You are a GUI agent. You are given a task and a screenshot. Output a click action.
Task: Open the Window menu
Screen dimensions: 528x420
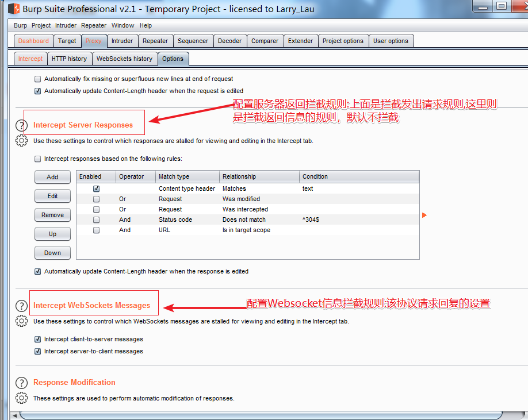coord(123,25)
